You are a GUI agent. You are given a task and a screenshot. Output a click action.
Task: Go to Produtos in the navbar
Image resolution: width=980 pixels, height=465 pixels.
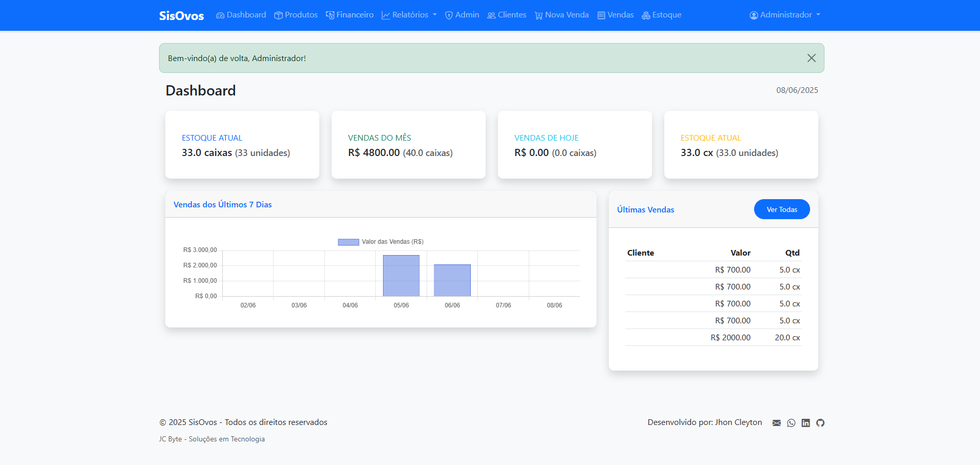point(296,15)
